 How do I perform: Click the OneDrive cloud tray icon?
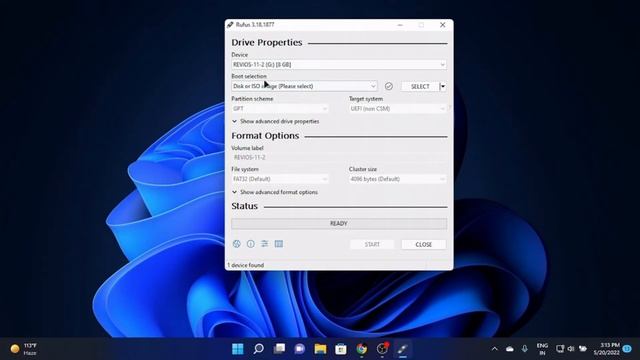(x=510, y=349)
